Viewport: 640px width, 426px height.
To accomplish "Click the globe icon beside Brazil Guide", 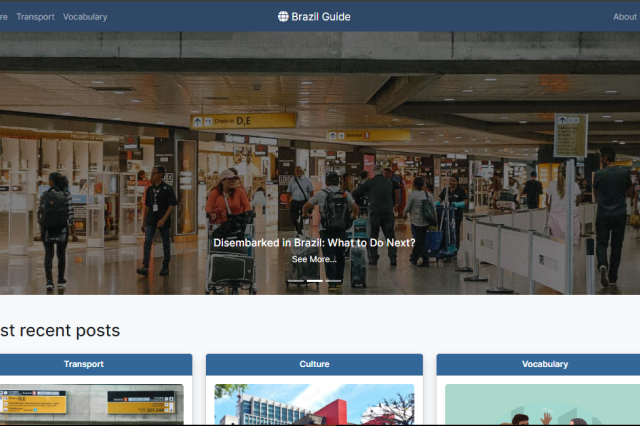I will click(283, 16).
